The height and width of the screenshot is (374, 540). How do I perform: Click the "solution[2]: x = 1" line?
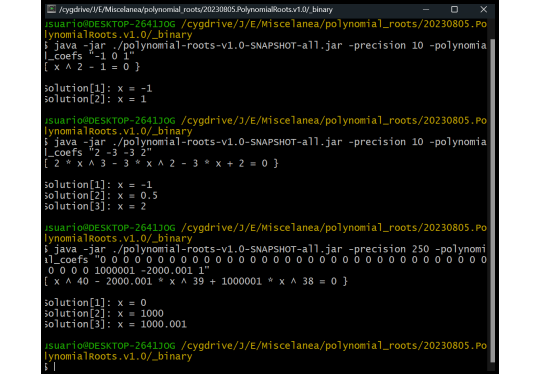(95, 99)
